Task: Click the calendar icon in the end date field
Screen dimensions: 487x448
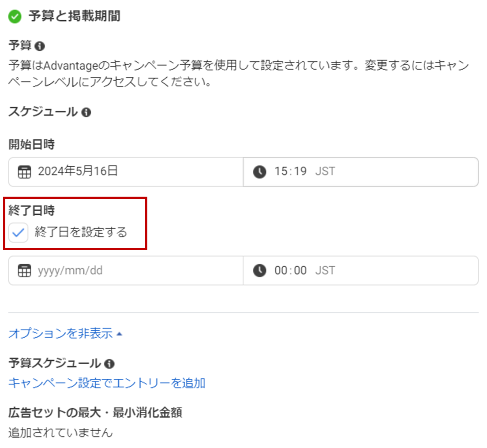Action: point(24,270)
